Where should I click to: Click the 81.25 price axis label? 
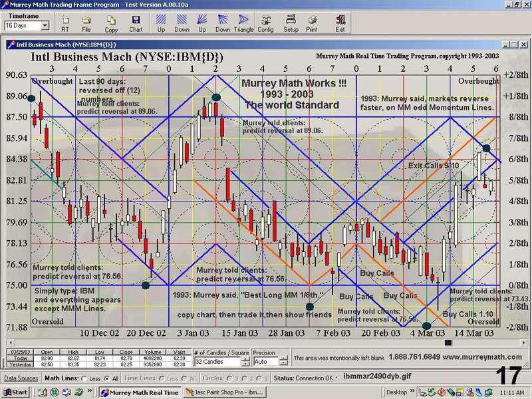[16, 201]
